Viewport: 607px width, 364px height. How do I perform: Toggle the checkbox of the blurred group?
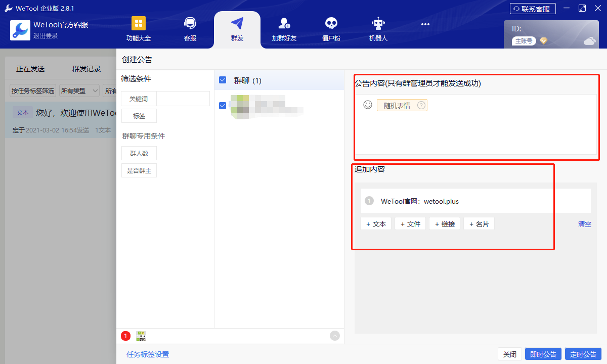point(223,105)
